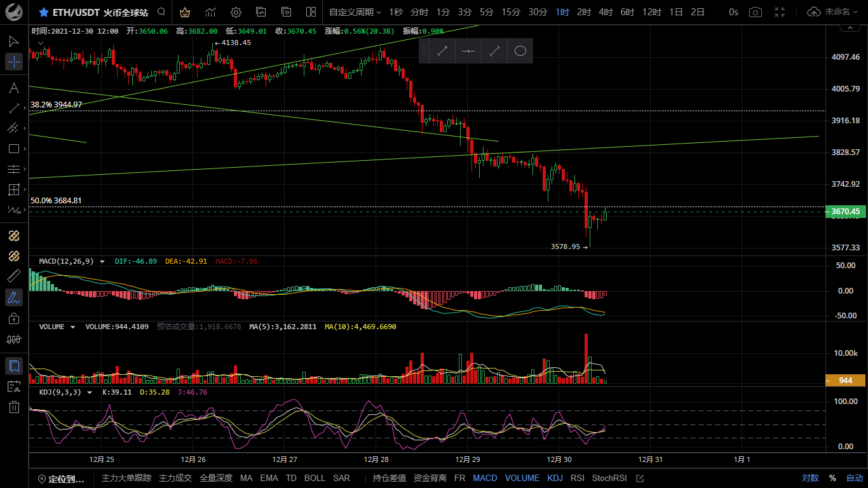Expand the Elliott wave tool flyout arrow

[x=25, y=210]
